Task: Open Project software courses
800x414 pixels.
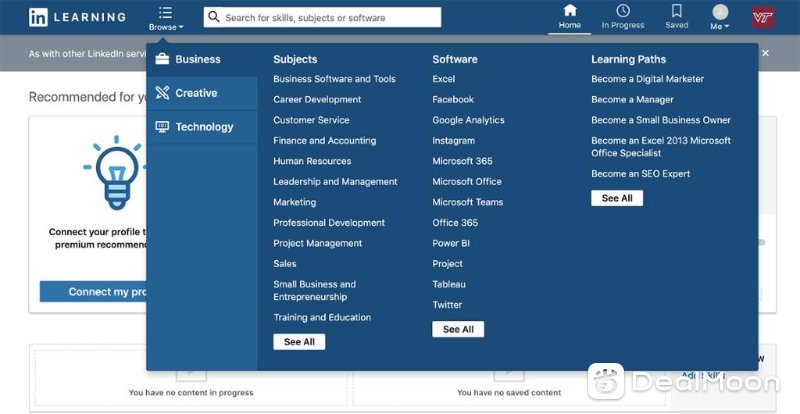Action: [x=447, y=263]
